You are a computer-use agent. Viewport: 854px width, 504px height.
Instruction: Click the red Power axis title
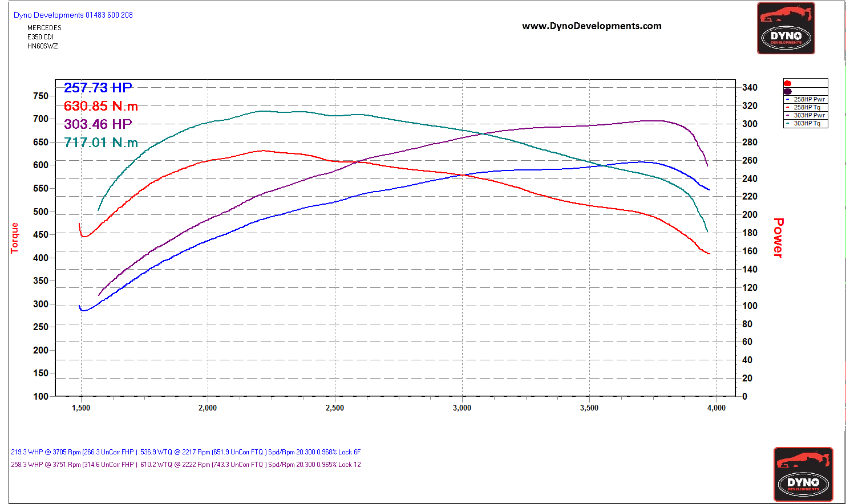[778, 238]
